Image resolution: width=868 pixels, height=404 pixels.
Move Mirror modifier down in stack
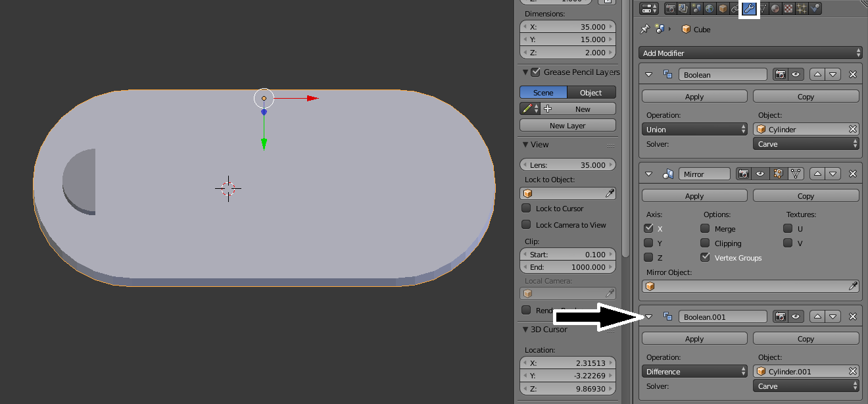click(833, 174)
